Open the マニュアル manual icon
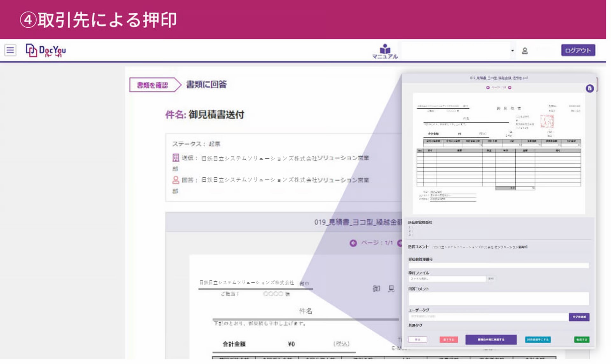 point(385,51)
